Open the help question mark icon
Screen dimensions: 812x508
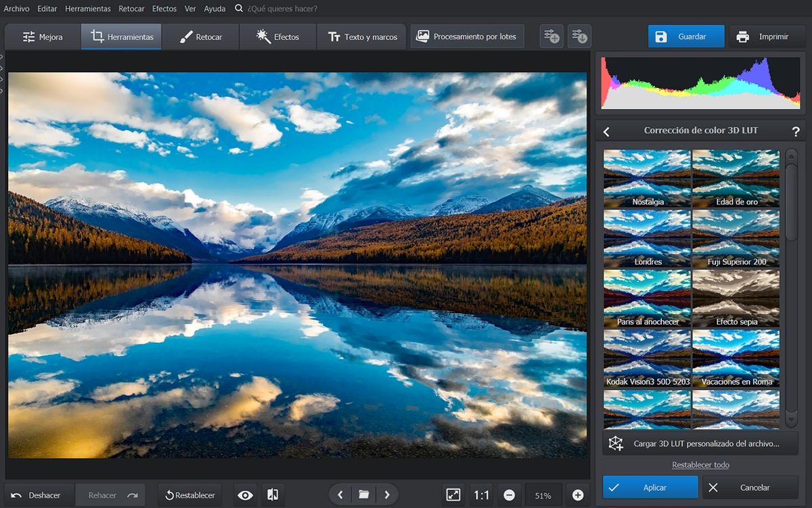[796, 131]
